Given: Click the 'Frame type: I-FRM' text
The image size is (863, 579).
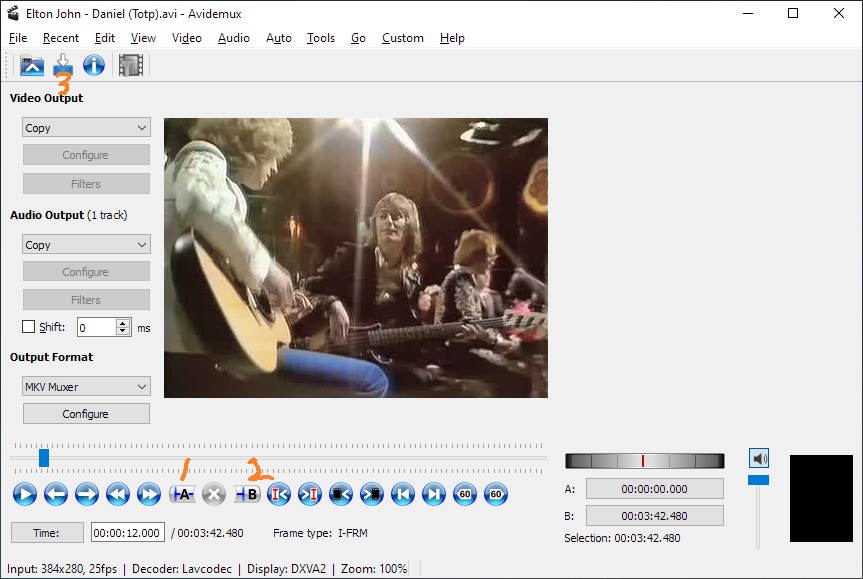Looking at the screenshot, I should tap(320, 533).
